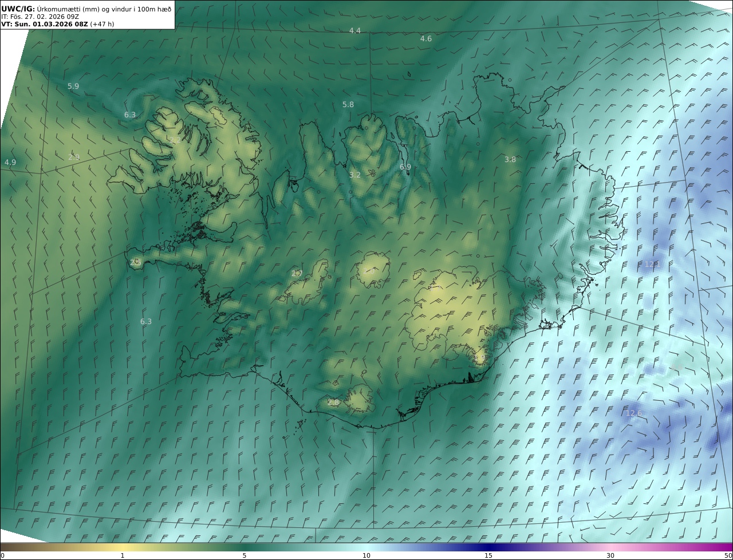The width and height of the screenshot is (733, 560).
Task: Click the 3.2 value label on the map
Action: click(x=355, y=175)
